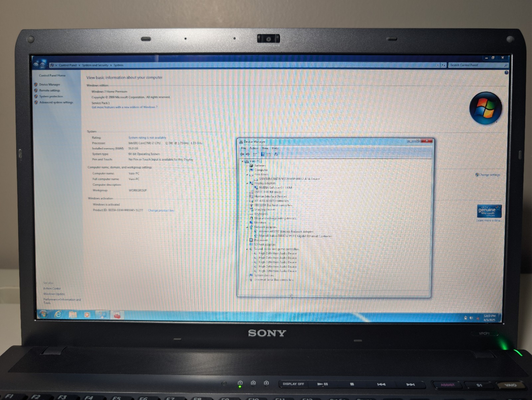Click 'Control Panel' in the address breadcrumb
Screen dimensions: 532x400
pyautogui.click(x=68, y=65)
